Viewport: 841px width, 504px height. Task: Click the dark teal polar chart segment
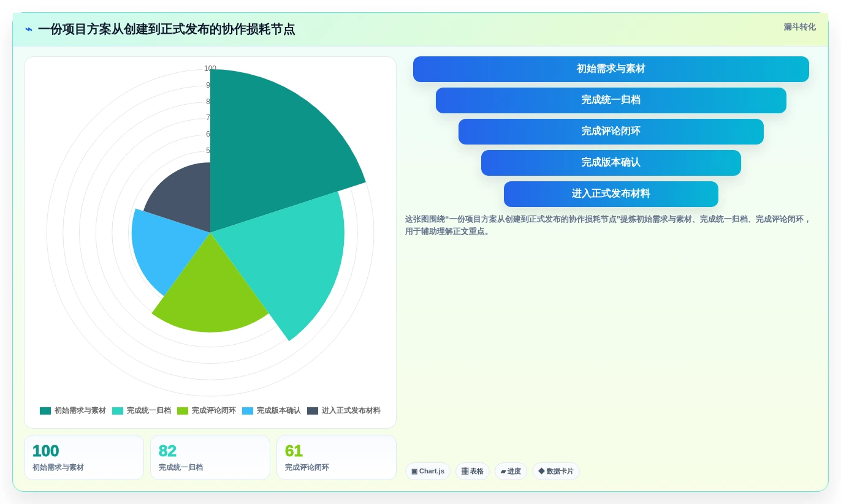pos(270,147)
